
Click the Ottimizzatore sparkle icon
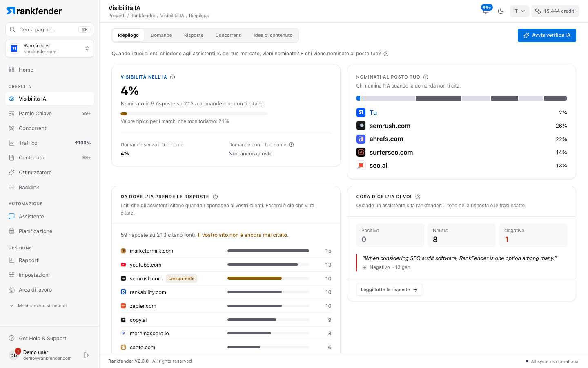(x=11, y=172)
